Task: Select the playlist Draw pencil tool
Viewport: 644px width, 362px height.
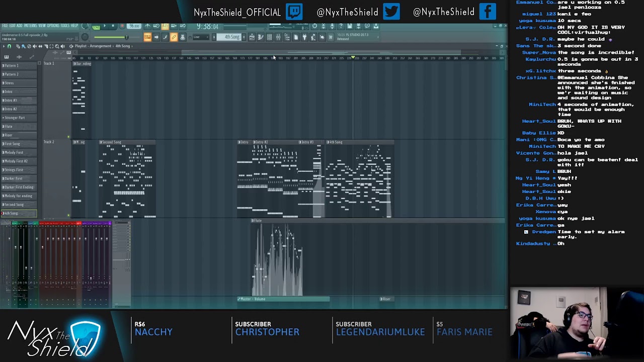Action: point(18,46)
